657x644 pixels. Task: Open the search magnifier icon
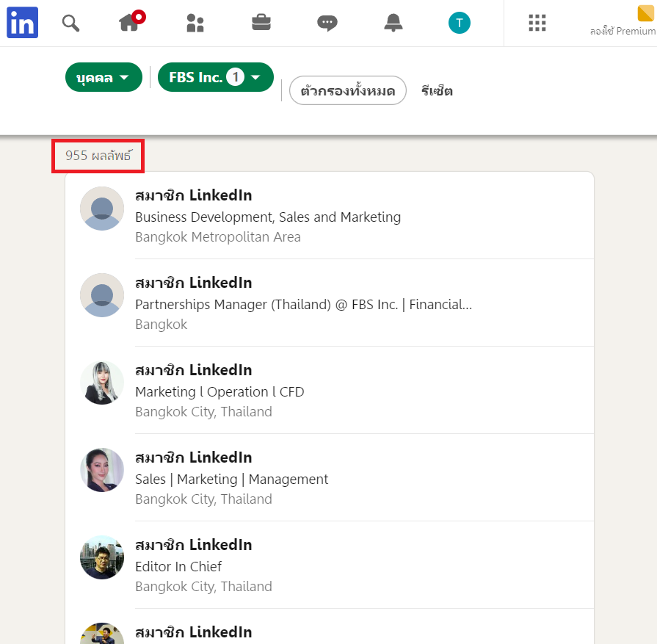[x=70, y=23]
